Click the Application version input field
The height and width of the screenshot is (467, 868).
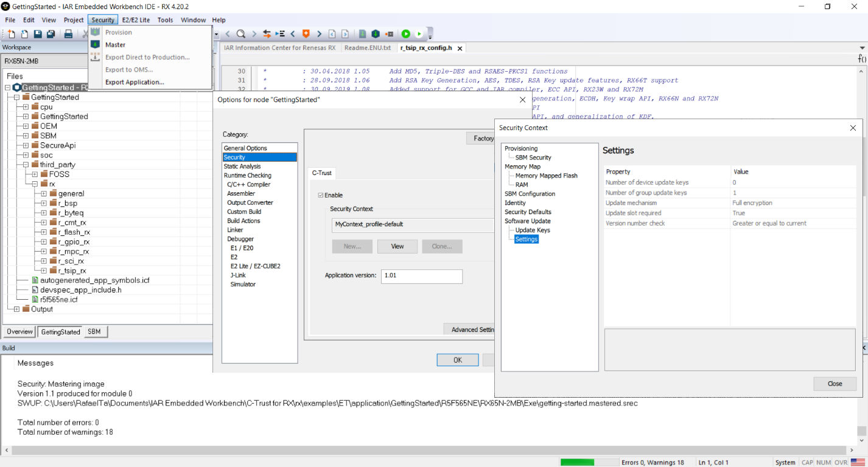click(421, 276)
